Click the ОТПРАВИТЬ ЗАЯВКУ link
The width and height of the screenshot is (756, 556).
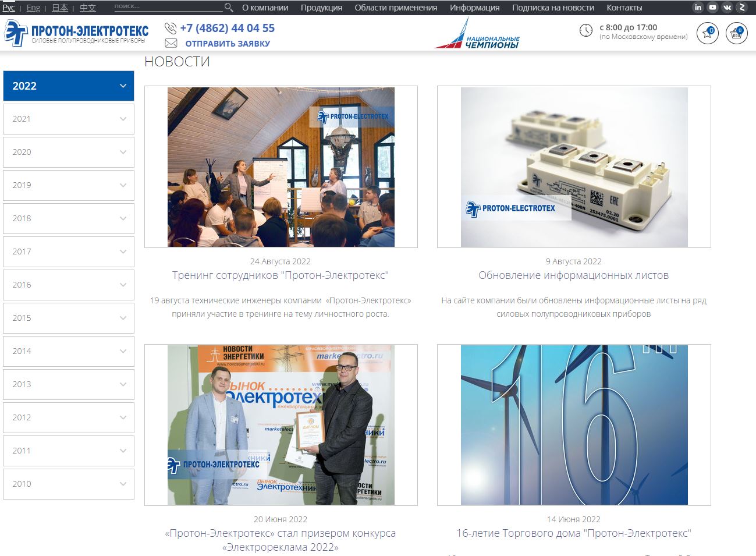point(228,43)
